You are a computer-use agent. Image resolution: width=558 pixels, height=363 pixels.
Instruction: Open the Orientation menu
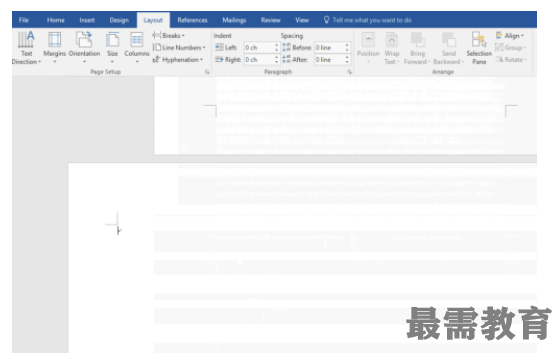pos(84,48)
